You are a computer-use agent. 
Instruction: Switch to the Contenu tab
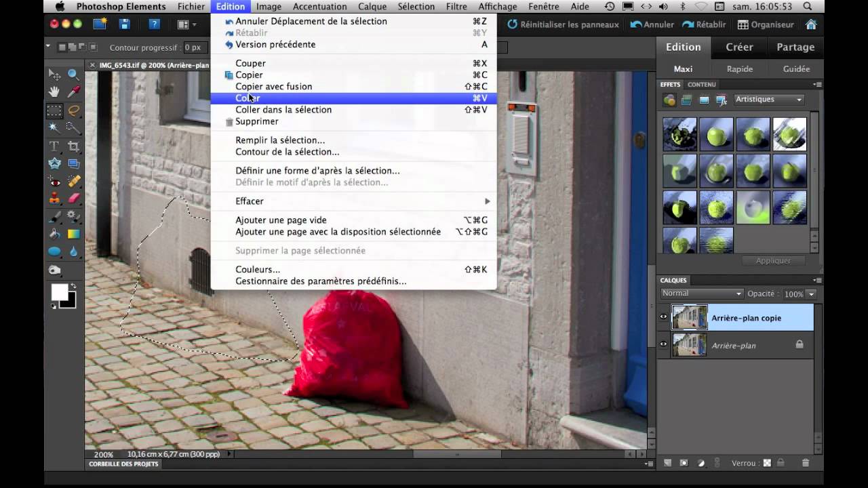[x=702, y=85]
